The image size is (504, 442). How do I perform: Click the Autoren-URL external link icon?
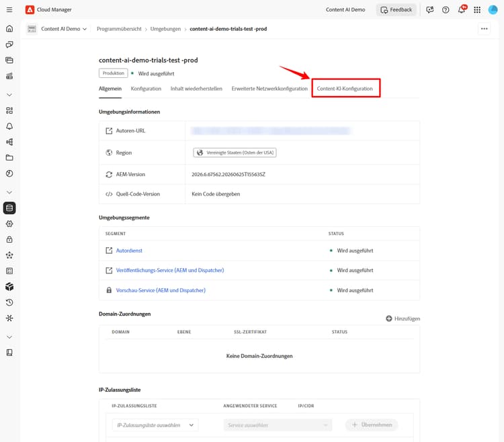click(x=109, y=131)
